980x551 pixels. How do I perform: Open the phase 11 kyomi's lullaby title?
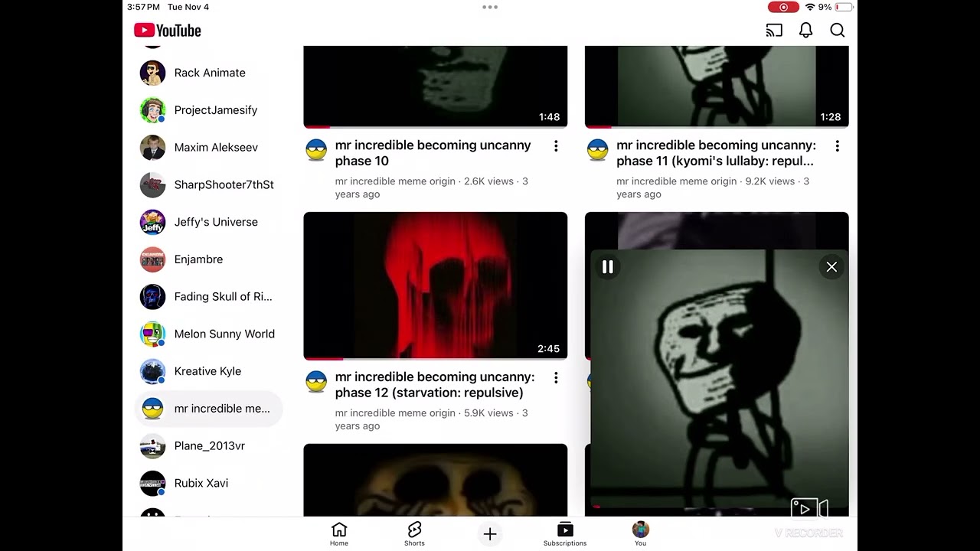coord(716,153)
